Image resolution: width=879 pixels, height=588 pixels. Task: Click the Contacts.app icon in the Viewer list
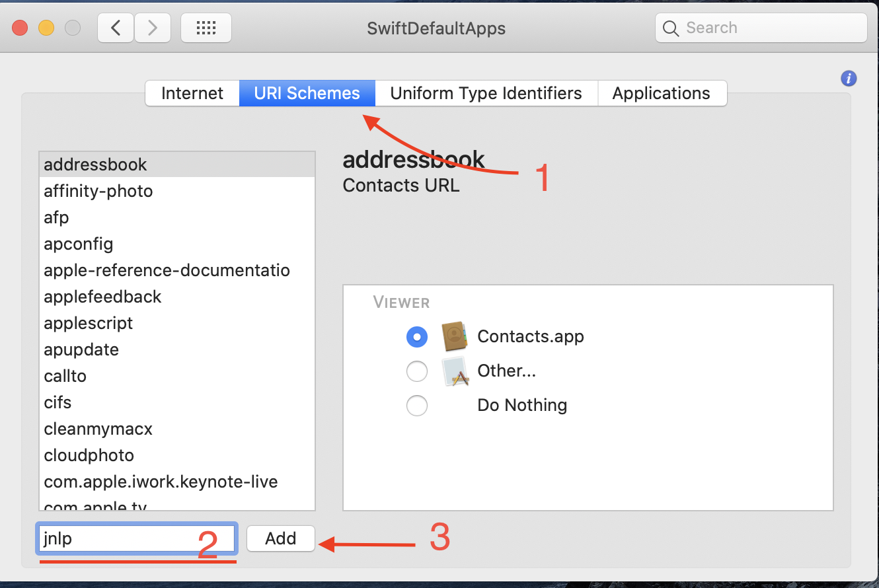(455, 336)
